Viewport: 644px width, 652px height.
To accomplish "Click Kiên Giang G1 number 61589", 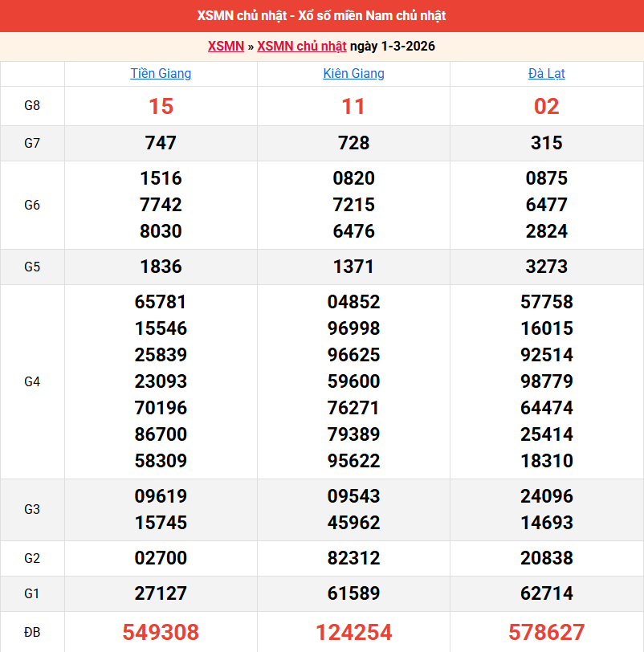I will pos(353,593).
